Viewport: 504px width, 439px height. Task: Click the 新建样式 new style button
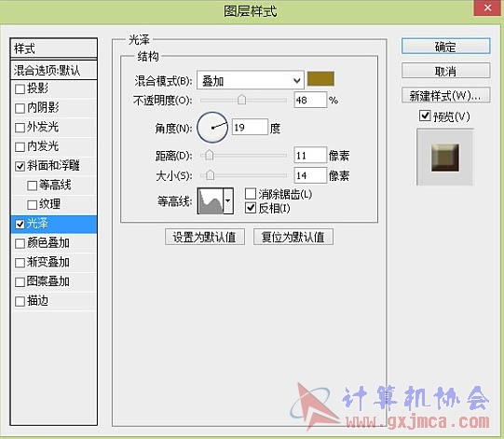click(446, 95)
